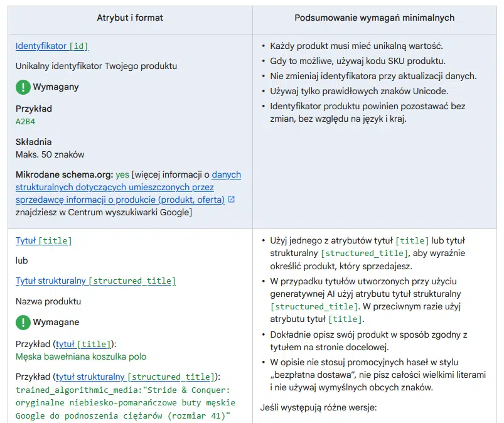Click "tytuł strukturalny" link in the second Przykład
Screen dimensions: 504x423
click(134, 377)
